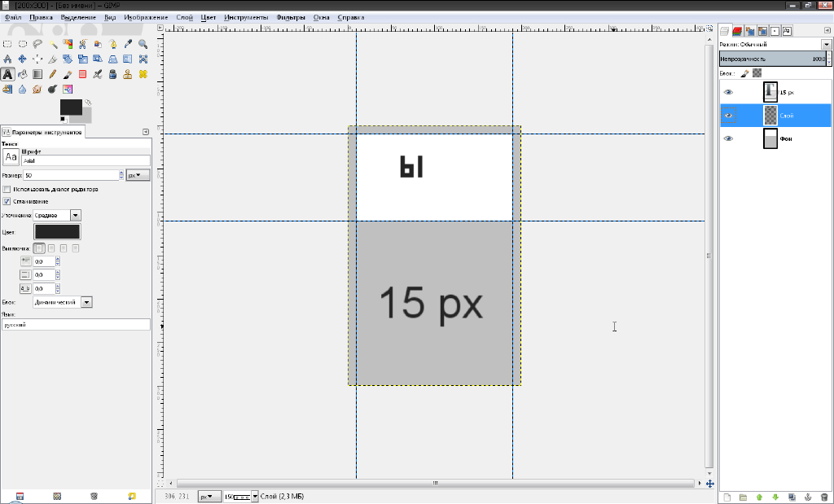Click the font preview 'Aa' button
Screen dimensions: 834x504
point(11,157)
